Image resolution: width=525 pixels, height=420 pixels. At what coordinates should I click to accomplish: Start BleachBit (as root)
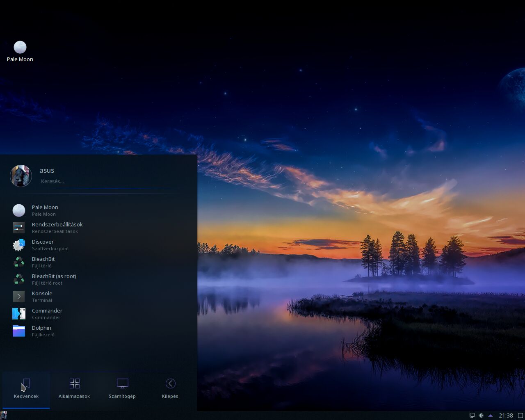coord(98,279)
